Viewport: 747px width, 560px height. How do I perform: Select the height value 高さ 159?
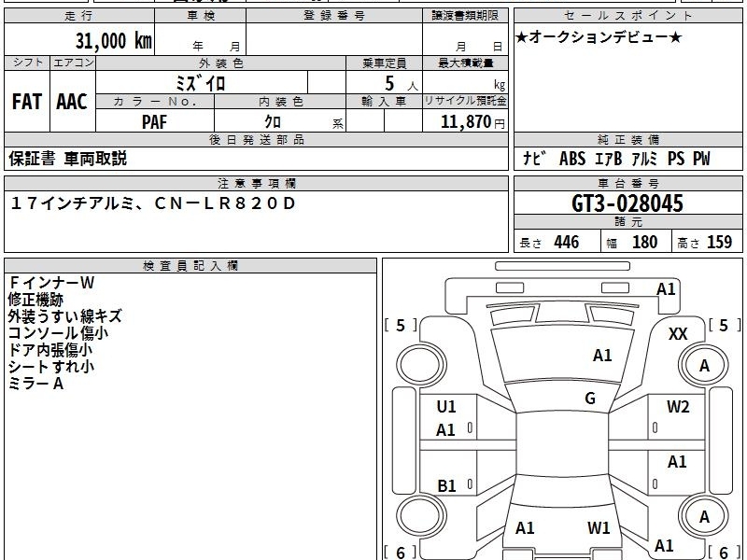tap(704, 242)
